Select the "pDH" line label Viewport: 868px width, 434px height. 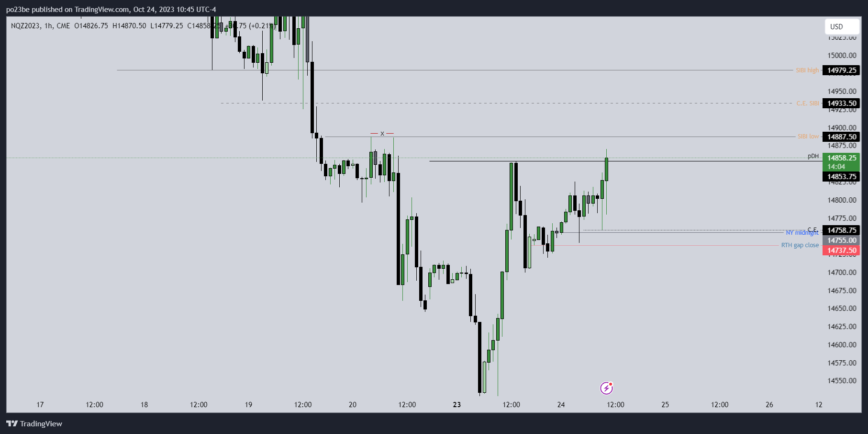coord(813,156)
